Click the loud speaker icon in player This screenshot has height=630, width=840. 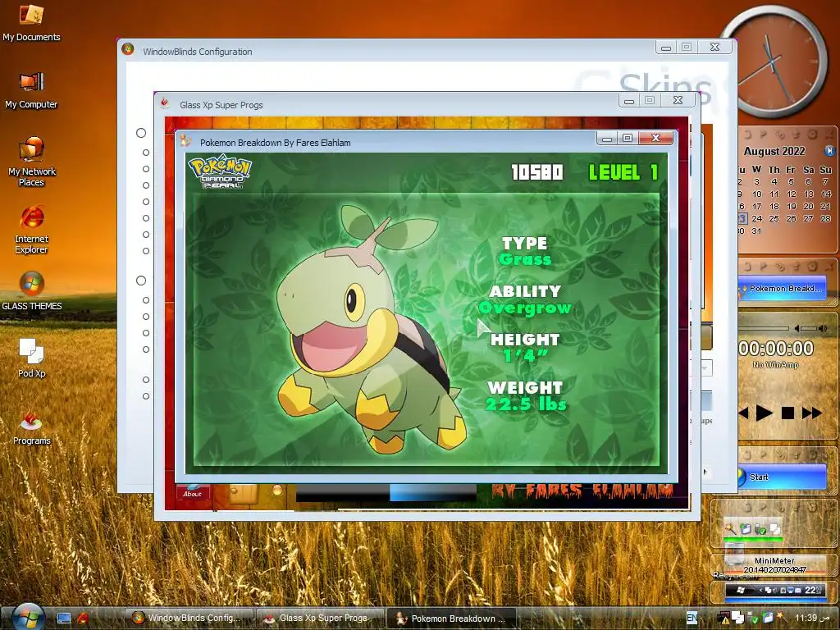tap(823, 328)
